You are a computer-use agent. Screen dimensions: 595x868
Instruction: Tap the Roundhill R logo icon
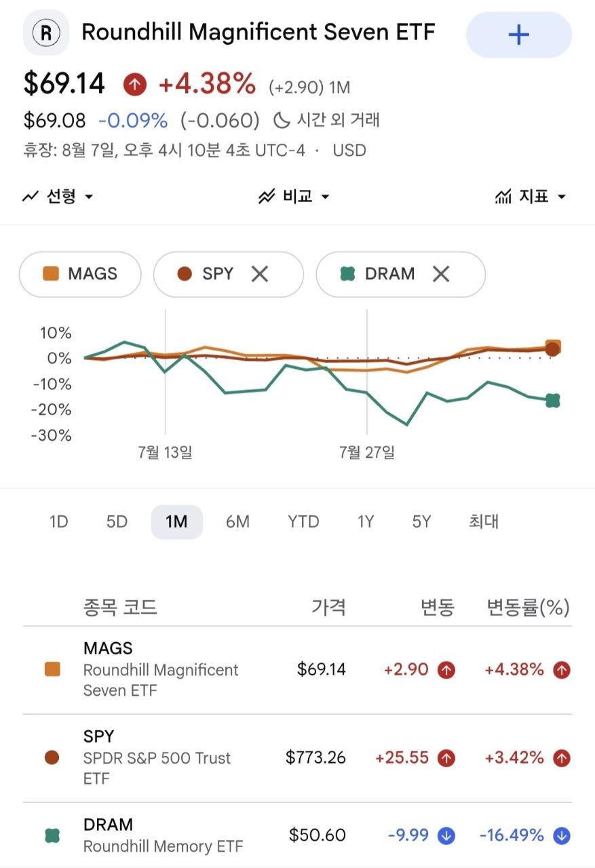[46, 33]
